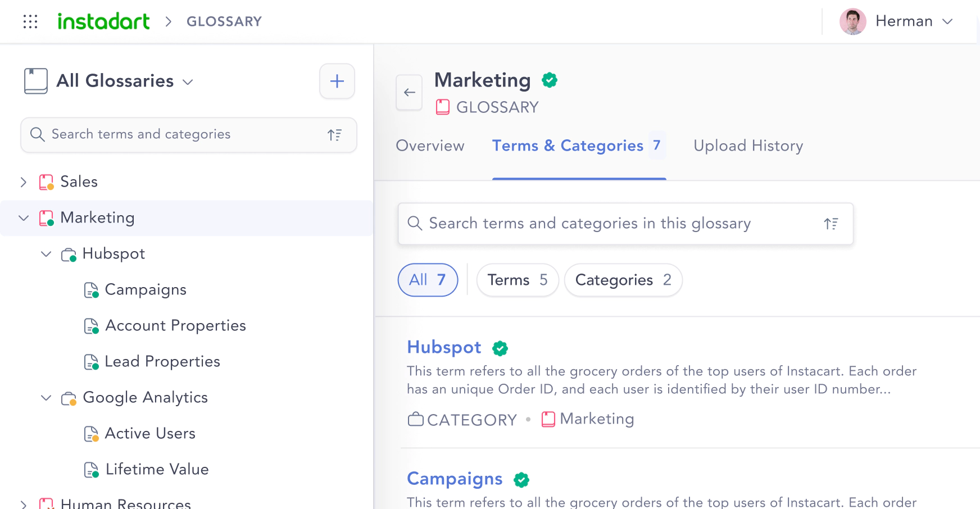Image resolution: width=980 pixels, height=509 pixels.
Task: Expand the Sales glossary
Action: (23, 182)
